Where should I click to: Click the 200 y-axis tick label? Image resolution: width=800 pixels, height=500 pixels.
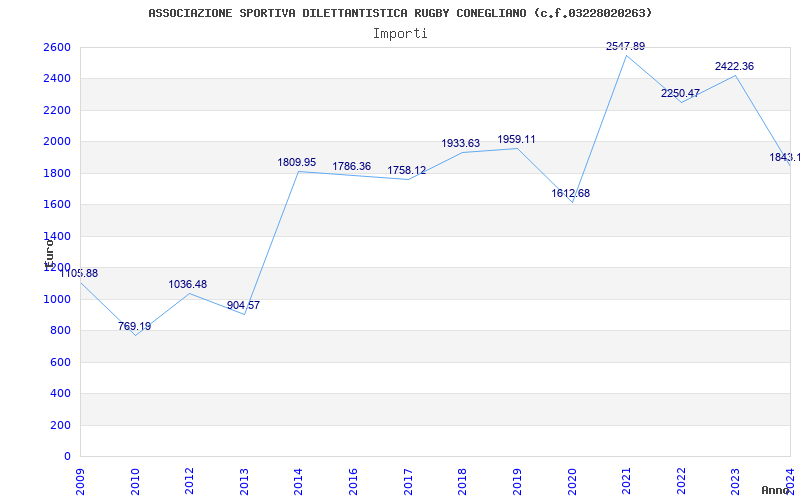click(60, 425)
